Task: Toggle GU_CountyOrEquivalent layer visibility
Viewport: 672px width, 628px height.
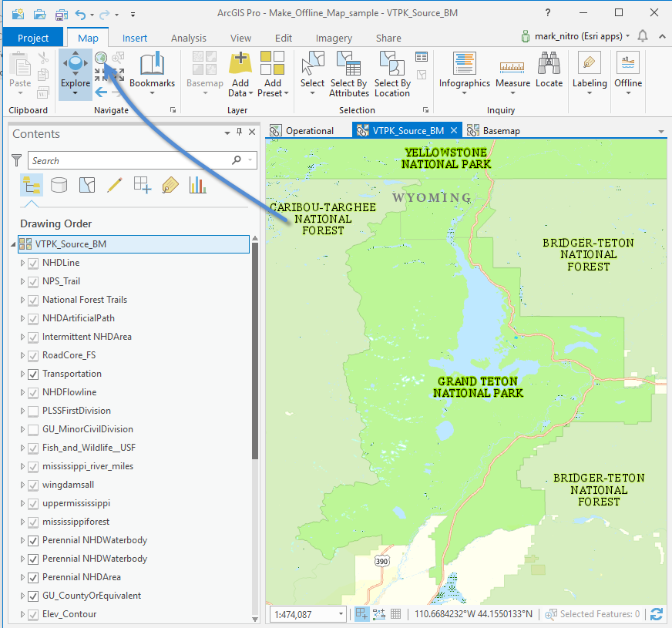Action: coord(33,596)
